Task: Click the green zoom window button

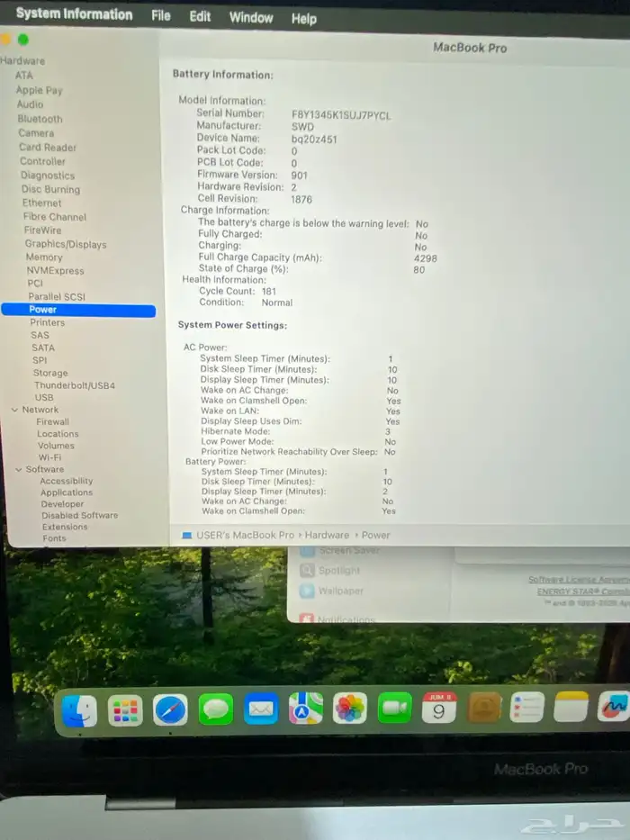Action: point(23,40)
